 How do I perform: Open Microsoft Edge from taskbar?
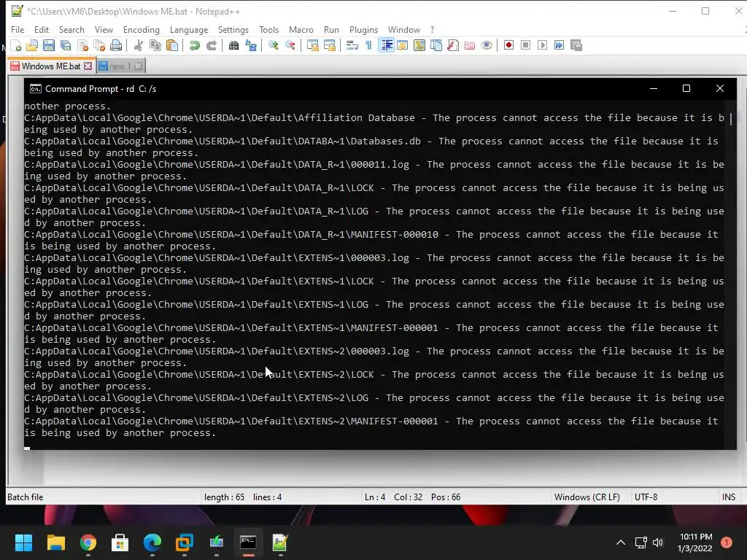click(152, 542)
